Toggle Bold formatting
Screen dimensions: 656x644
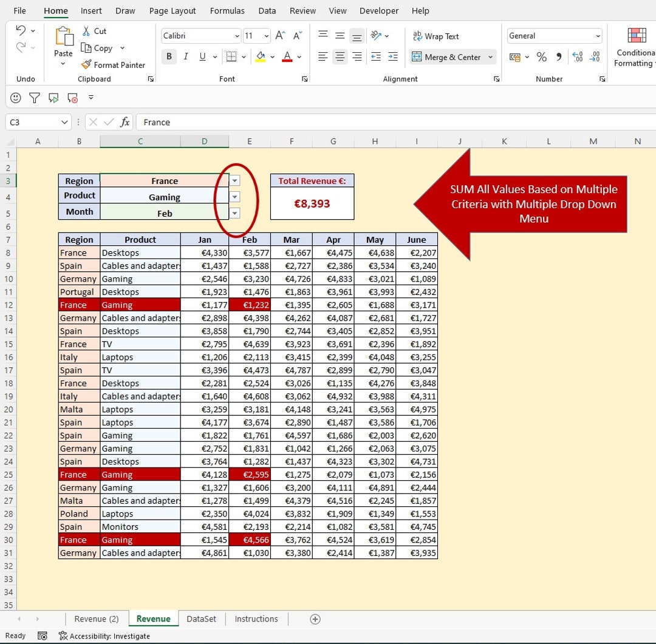tap(168, 56)
